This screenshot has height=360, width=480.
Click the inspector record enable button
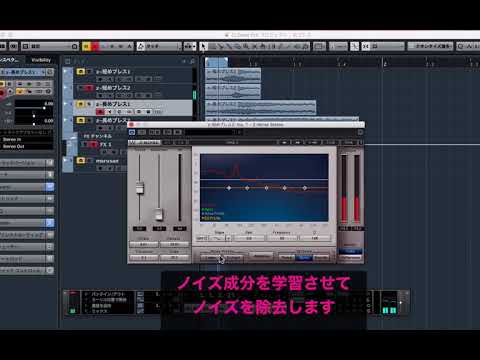tap(2, 92)
